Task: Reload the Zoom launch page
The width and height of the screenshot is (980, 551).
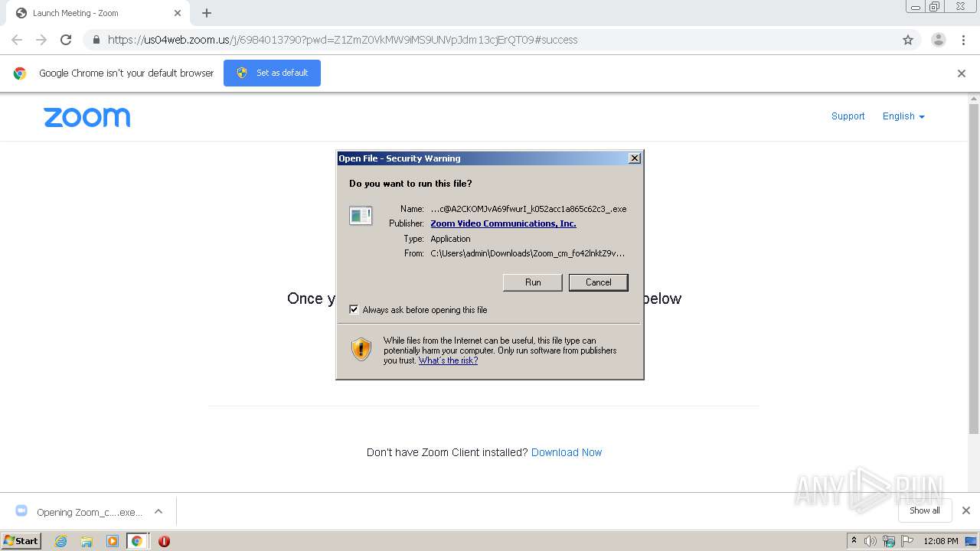Action: pos(66,40)
